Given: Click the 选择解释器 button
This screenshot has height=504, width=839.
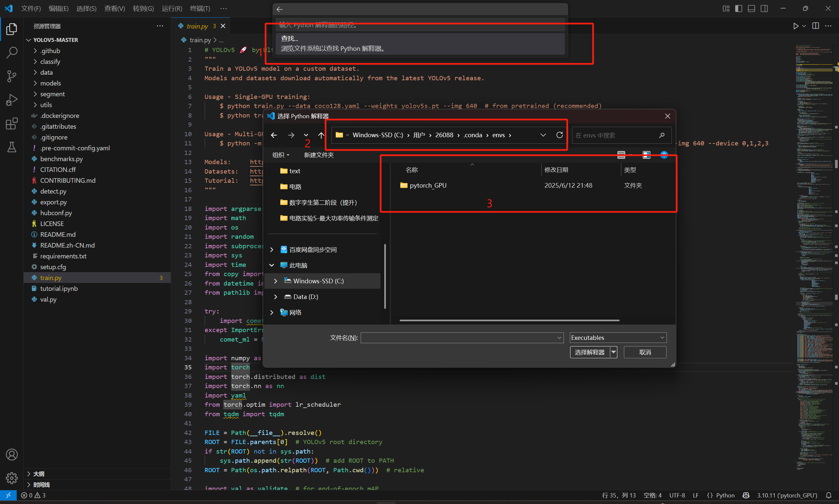Looking at the screenshot, I should point(589,352).
